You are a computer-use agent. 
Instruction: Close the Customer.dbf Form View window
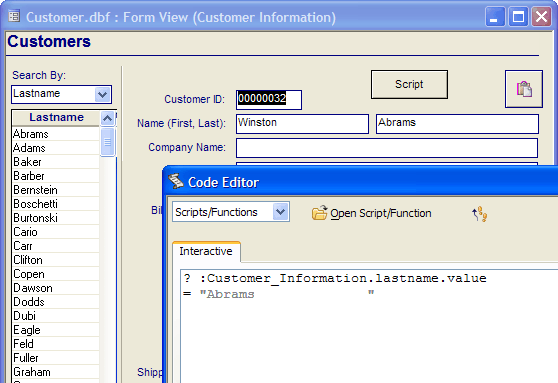[541, 17]
